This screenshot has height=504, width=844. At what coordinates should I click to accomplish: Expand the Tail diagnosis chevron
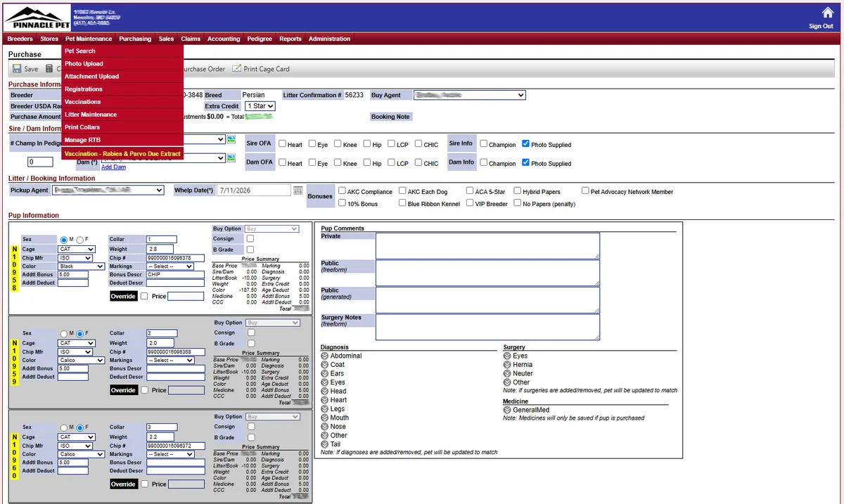(x=325, y=444)
